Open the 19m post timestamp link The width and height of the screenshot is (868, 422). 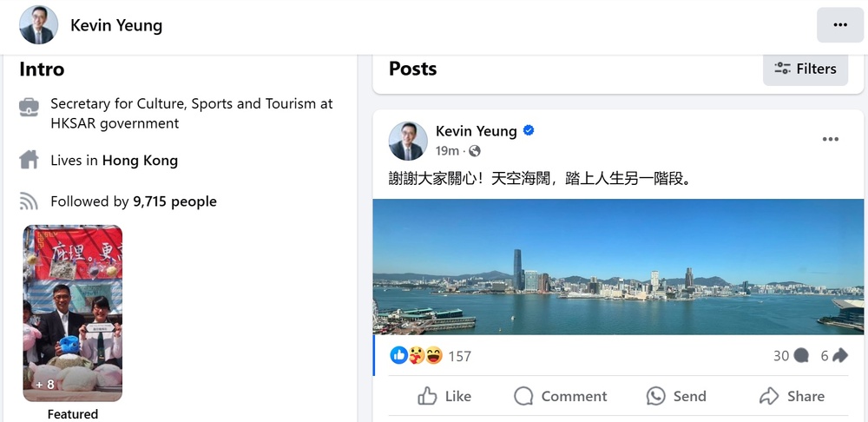(x=447, y=151)
